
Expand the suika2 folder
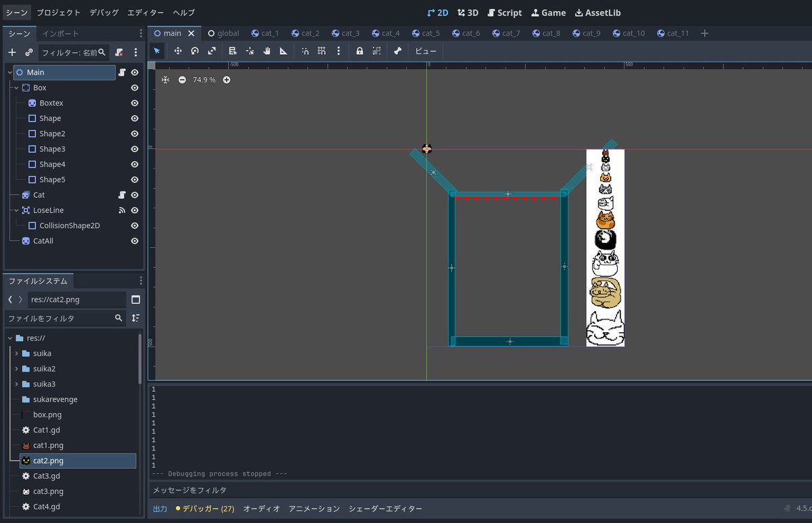(x=16, y=369)
